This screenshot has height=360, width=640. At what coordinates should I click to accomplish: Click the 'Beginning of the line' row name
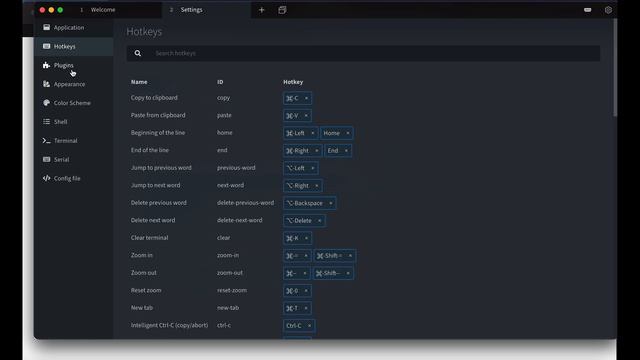pyautogui.click(x=158, y=133)
